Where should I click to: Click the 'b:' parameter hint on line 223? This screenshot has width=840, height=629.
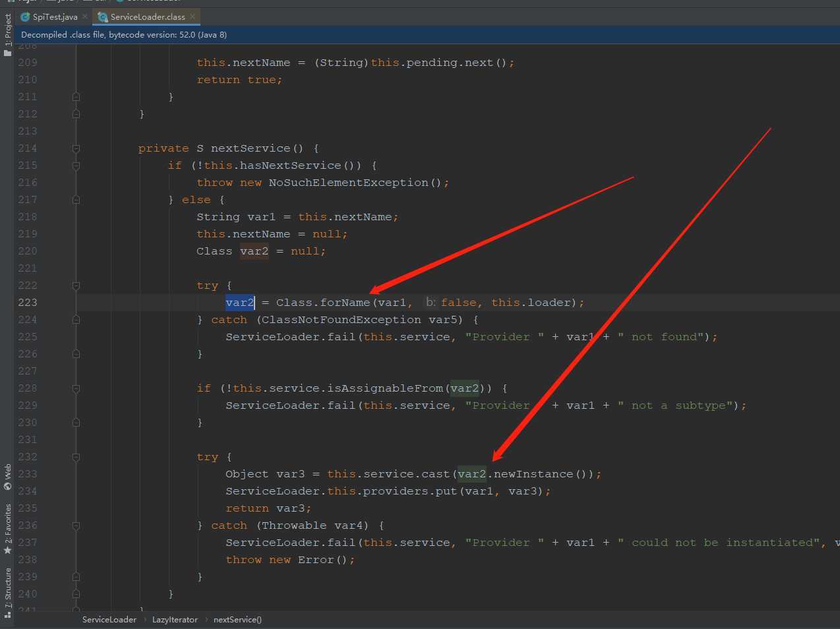point(431,303)
